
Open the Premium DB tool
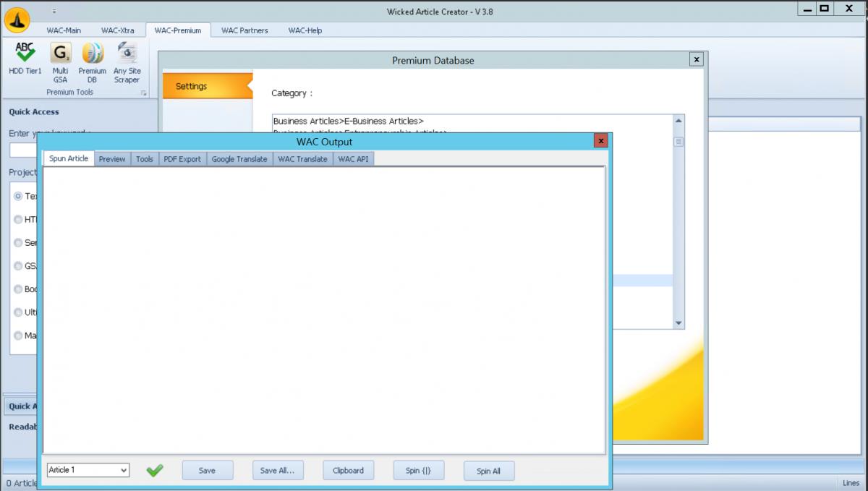(93, 62)
